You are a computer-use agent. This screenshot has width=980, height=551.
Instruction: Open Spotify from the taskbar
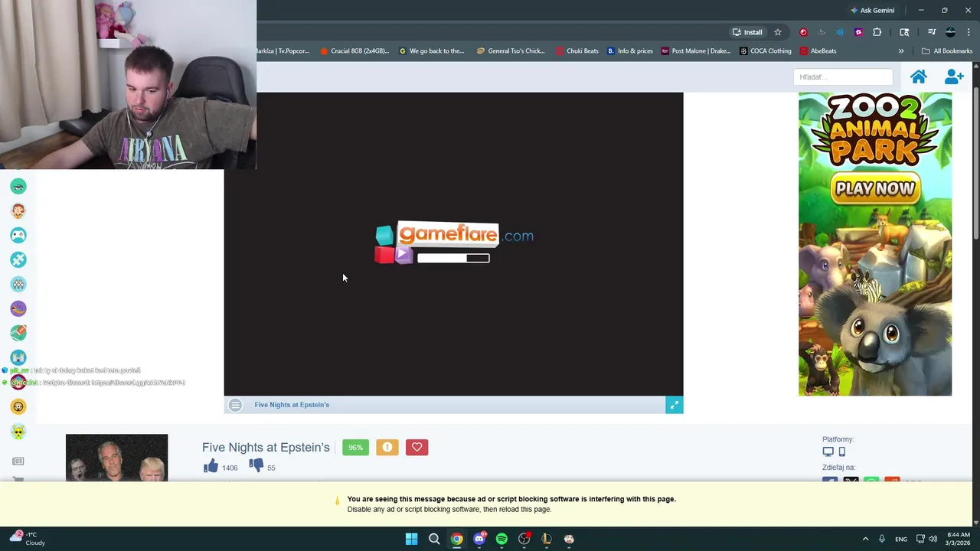pos(501,539)
